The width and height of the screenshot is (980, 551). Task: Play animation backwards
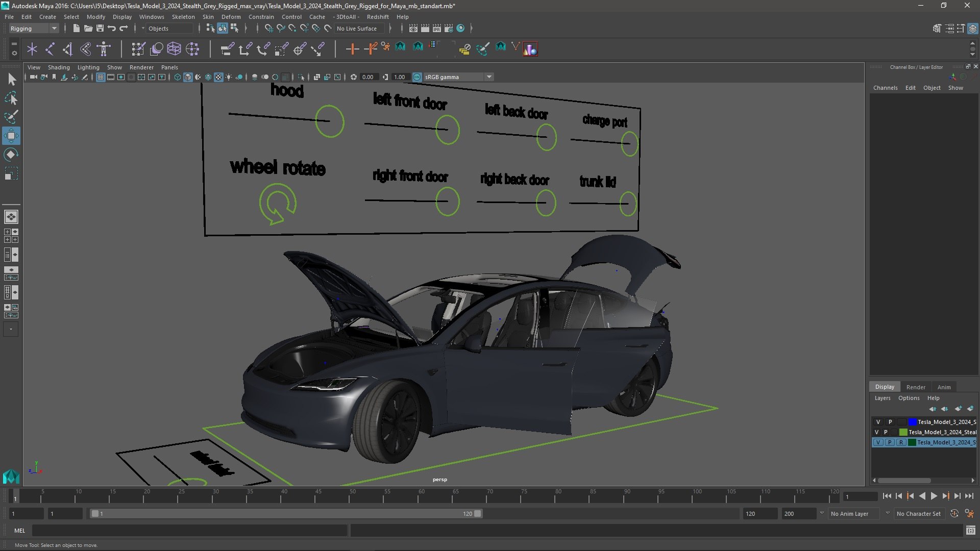point(922,496)
